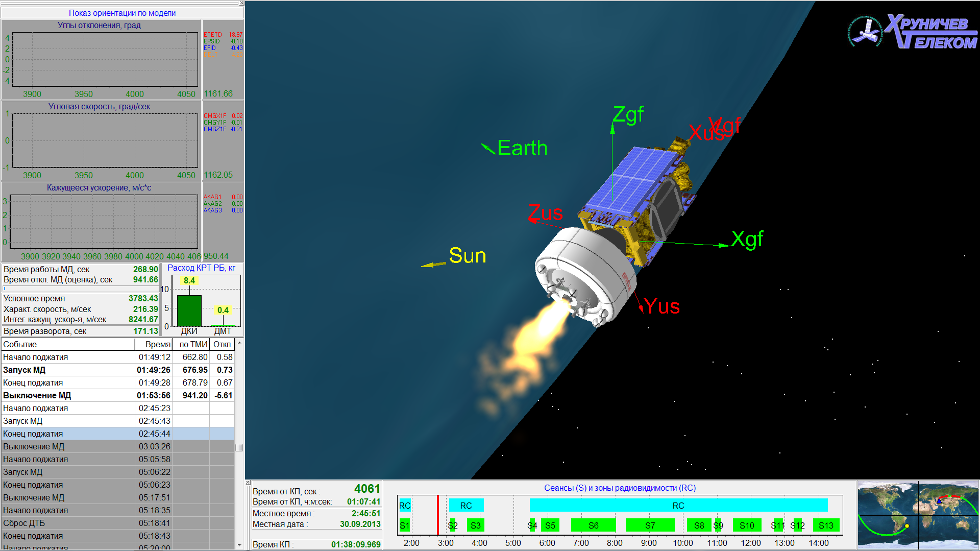Close the bottom time panel

coord(248,483)
